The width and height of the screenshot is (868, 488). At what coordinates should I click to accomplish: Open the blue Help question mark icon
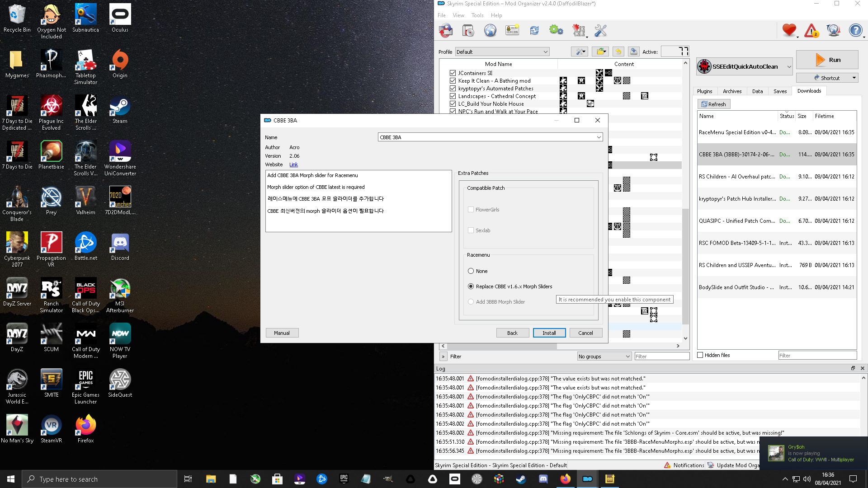[x=855, y=31]
